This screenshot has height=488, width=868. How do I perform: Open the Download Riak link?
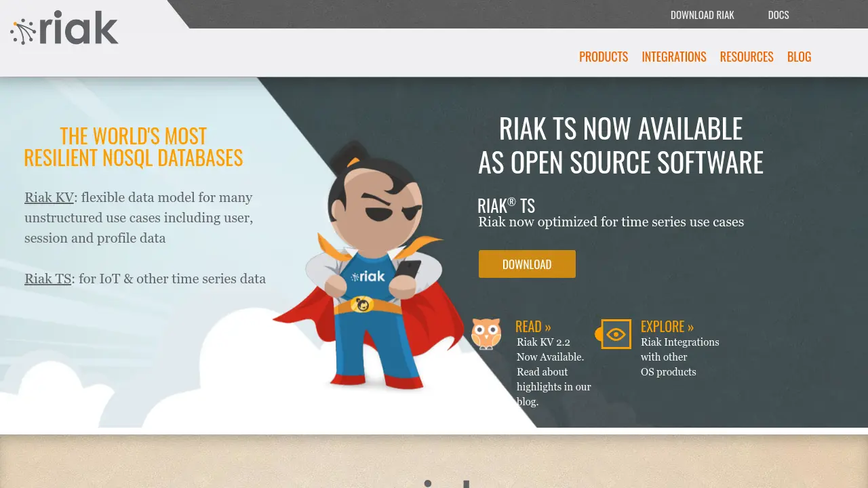(x=702, y=15)
